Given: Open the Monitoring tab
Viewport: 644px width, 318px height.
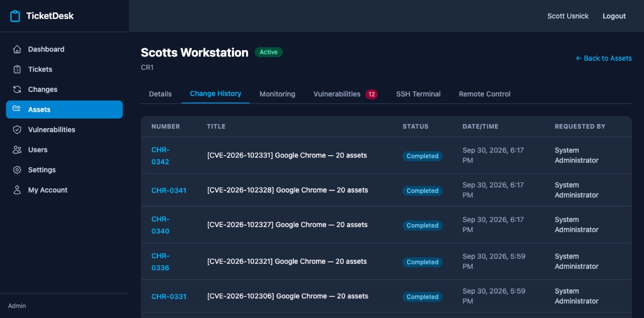Looking at the screenshot, I should pos(277,94).
